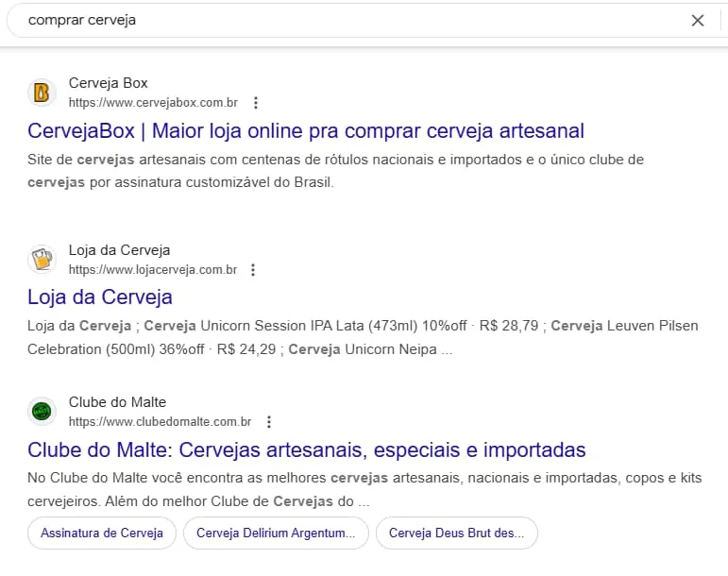Click the 'Clube do Malte' site name
The width and height of the screenshot is (728, 576).
[x=117, y=402]
